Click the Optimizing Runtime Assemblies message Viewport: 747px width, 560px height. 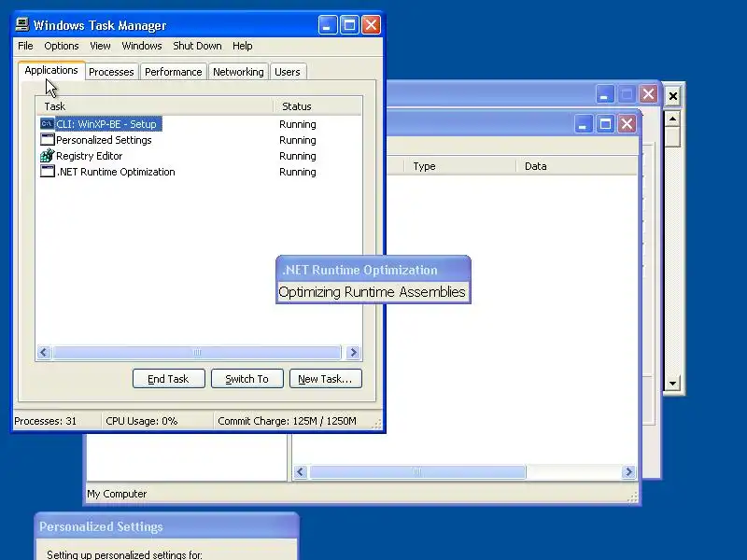point(372,292)
